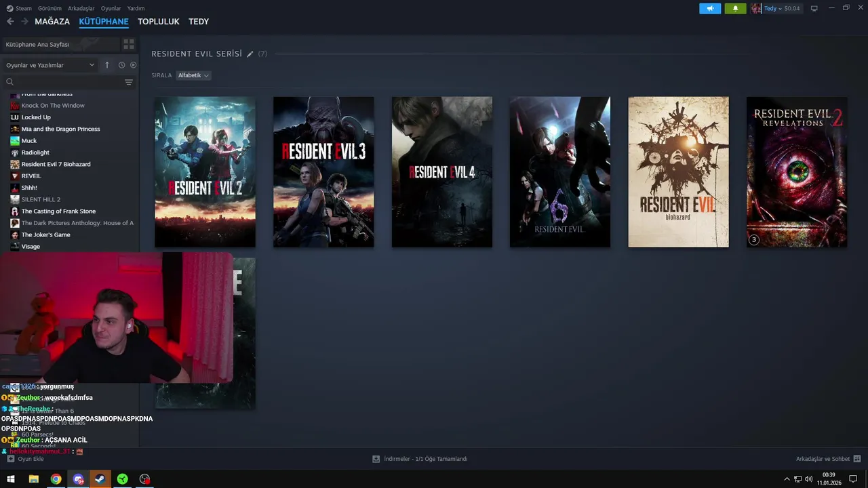868x488 pixels.
Task: Select Resident Evil Revelations 2 cover
Action: [797, 172]
